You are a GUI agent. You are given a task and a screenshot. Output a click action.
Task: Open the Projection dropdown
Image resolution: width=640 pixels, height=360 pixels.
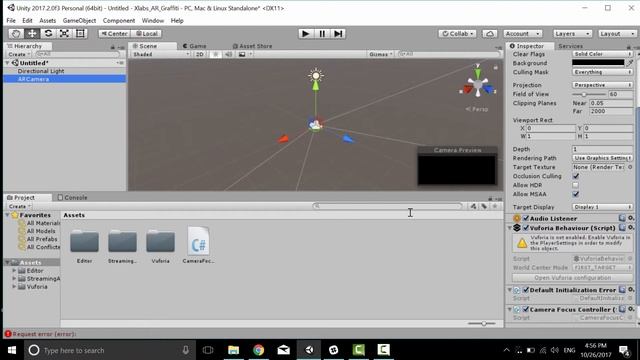pyautogui.click(x=602, y=85)
